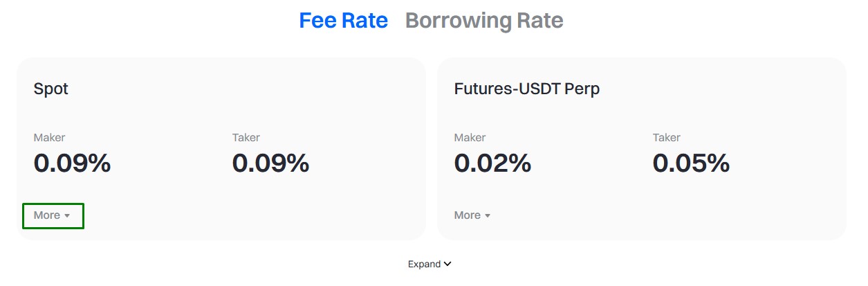868x286 pixels.
Task: Expand More under Futures-USDT Perp card
Action: pyautogui.click(x=472, y=215)
